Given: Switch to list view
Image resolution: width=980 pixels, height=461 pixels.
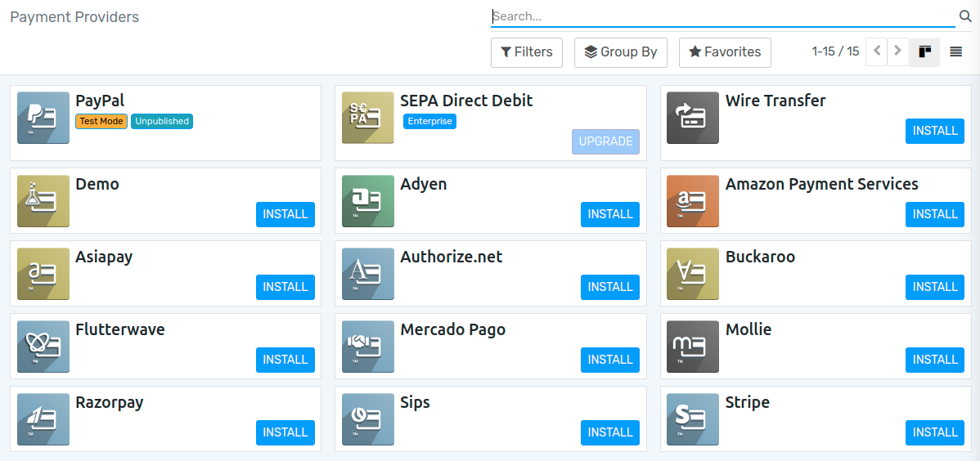Looking at the screenshot, I should pyautogui.click(x=955, y=51).
